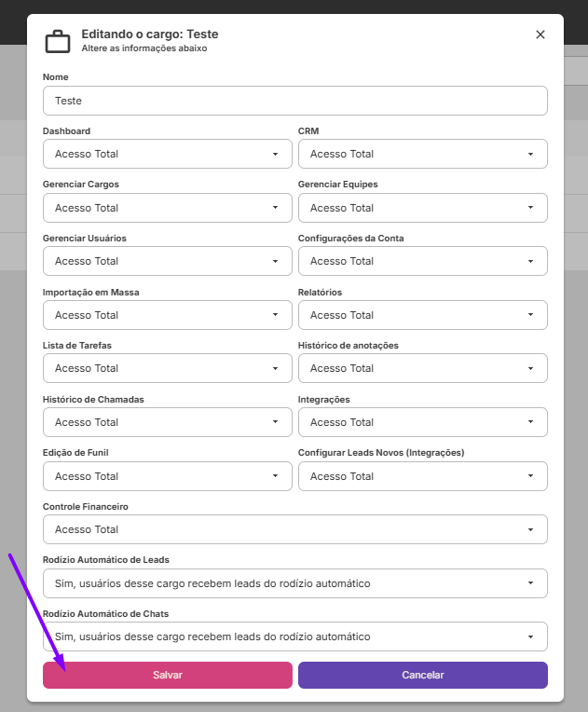Click the Cancelar button

pyautogui.click(x=423, y=676)
